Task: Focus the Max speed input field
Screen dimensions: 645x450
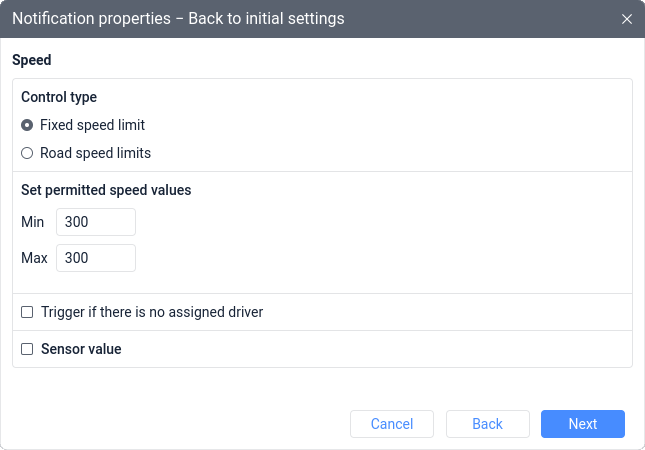Action: [96, 258]
